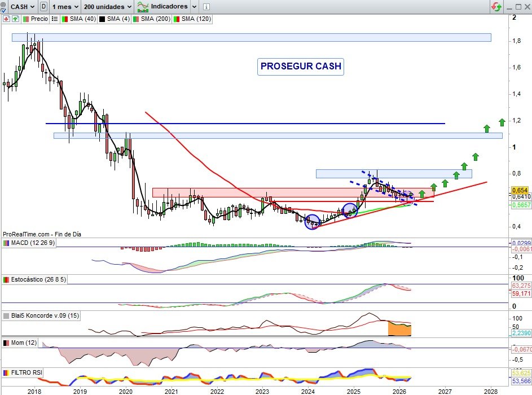Screen dimensions: 532x395
Task: Click the 0,0299 MACD value label
Action: (x=521, y=243)
